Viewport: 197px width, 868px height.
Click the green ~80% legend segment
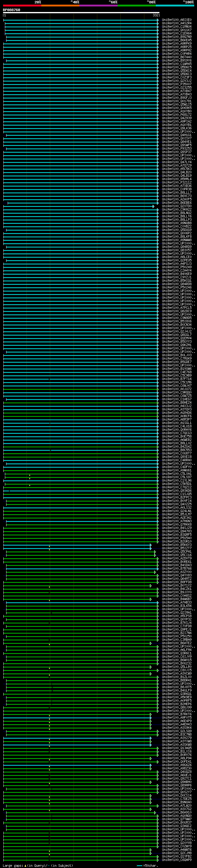click(136, 6)
